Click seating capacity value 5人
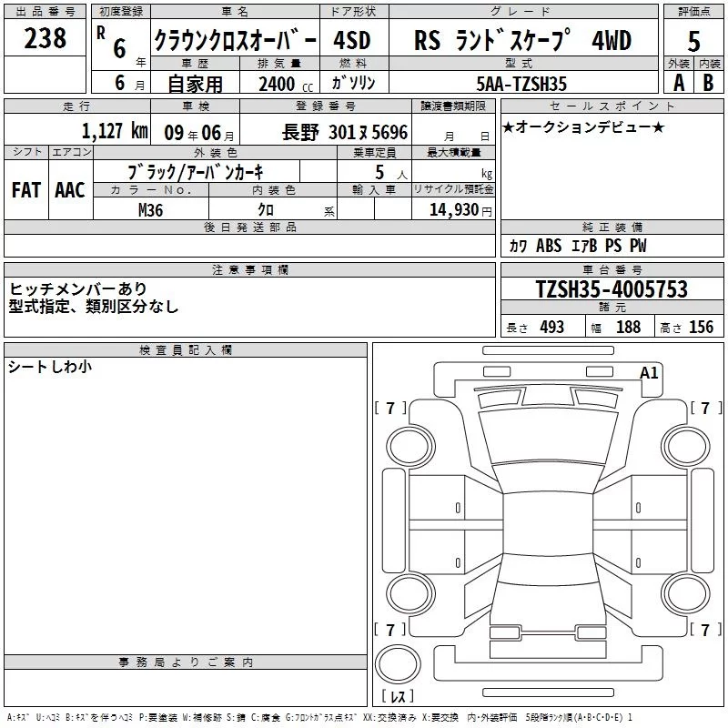Screen dimensions: 728x728 pos(391,173)
